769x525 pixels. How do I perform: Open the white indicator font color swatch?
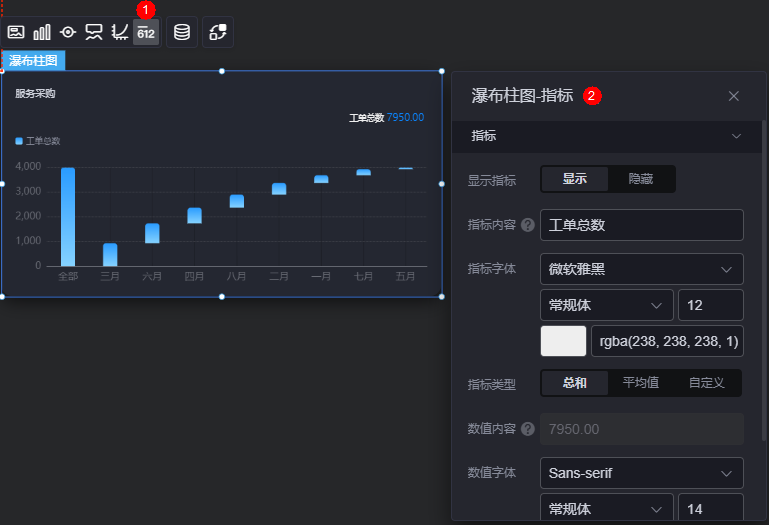[563, 341]
